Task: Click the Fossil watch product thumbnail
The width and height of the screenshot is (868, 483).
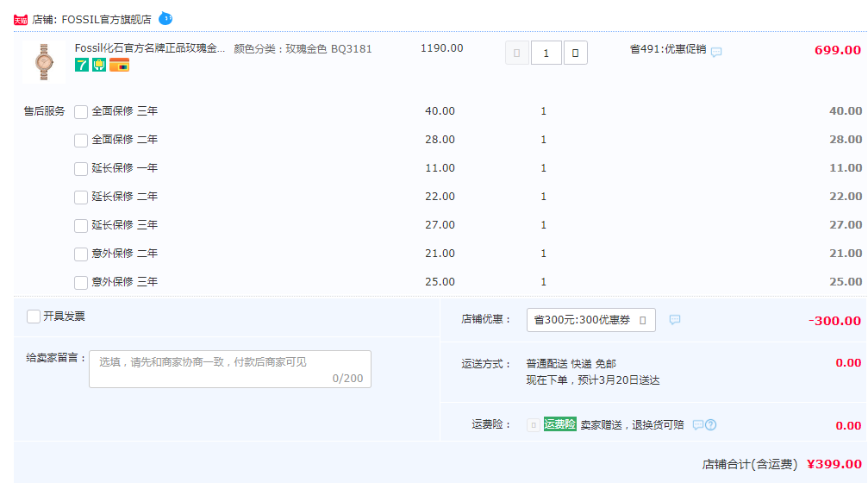Action: 44,62
